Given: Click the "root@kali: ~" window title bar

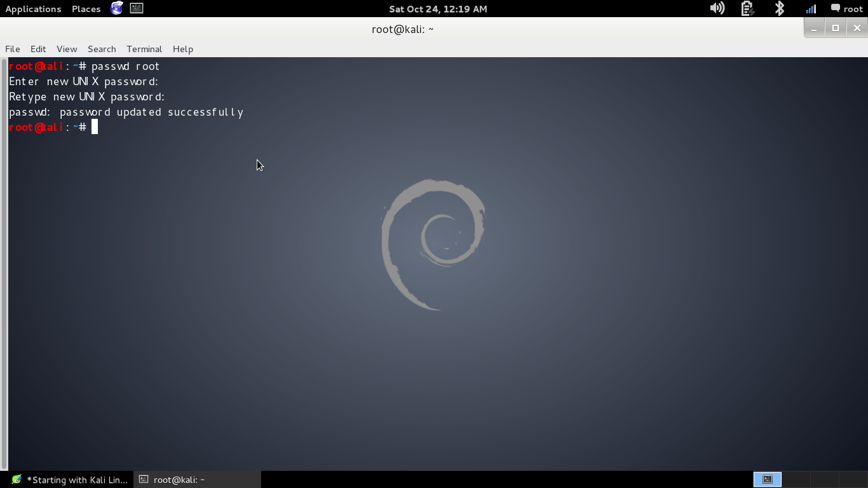Looking at the screenshot, I should pos(403,29).
